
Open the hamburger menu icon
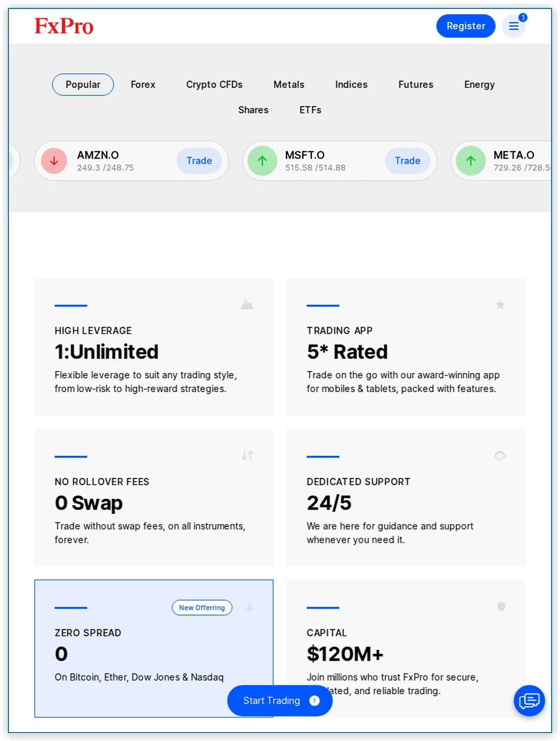[x=514, y=26]
